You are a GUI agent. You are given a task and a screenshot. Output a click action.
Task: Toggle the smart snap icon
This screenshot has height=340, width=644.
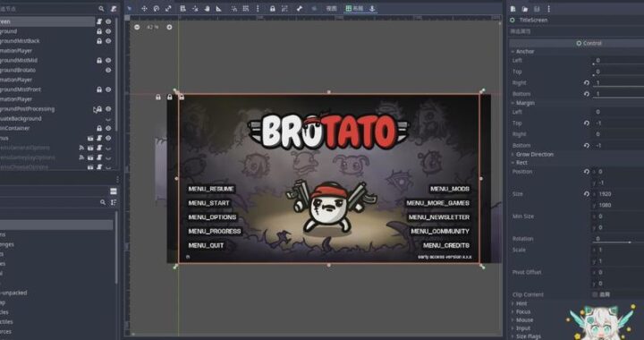pos(233,8)
